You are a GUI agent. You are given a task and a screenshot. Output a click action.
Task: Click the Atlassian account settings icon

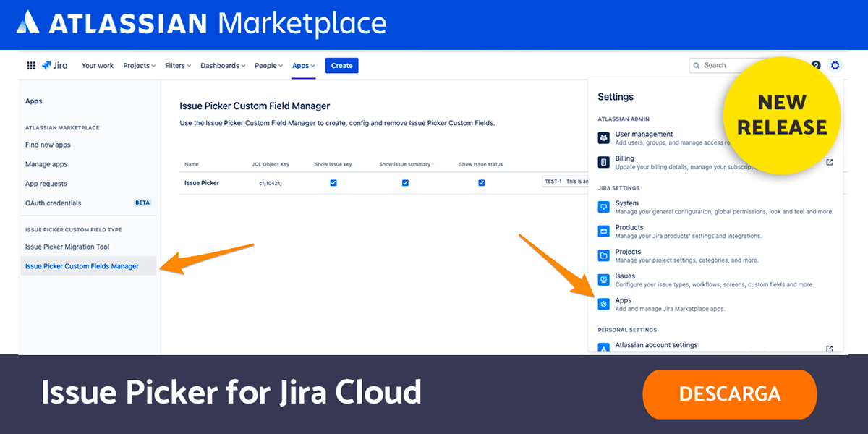604,349
